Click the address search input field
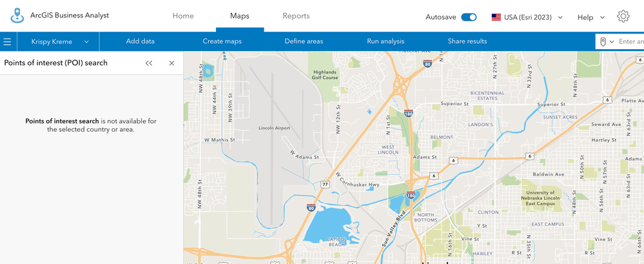 point(631,41)
